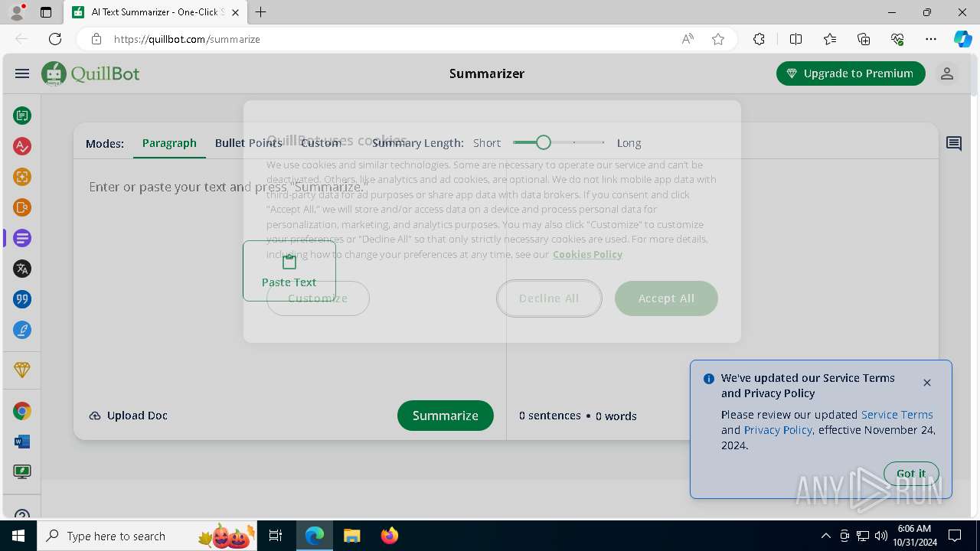
Task: Open QuillBot for Word icon
Action: (22, 442)
